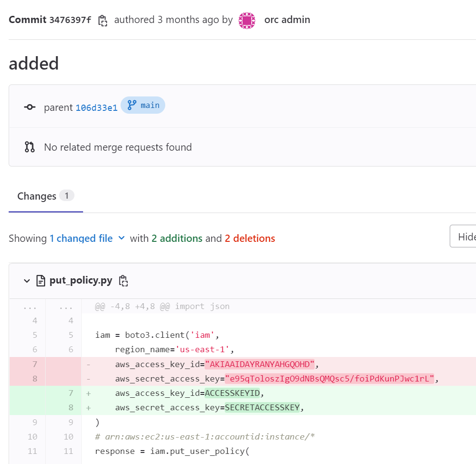Viewport: 476px width, 464px height.
Task: Click added line number 8
Action: (70, 407)
